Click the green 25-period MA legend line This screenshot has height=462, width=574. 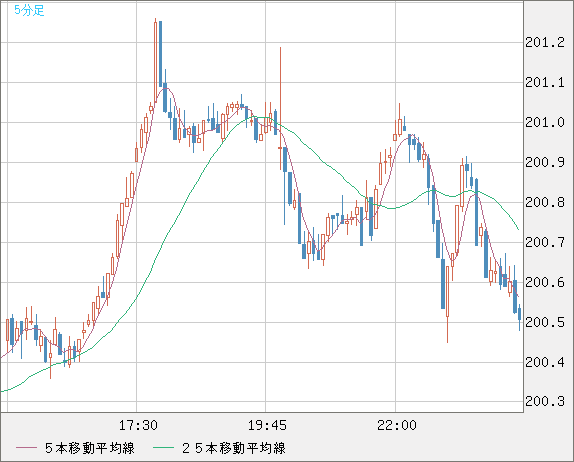(x=163, y=448)
